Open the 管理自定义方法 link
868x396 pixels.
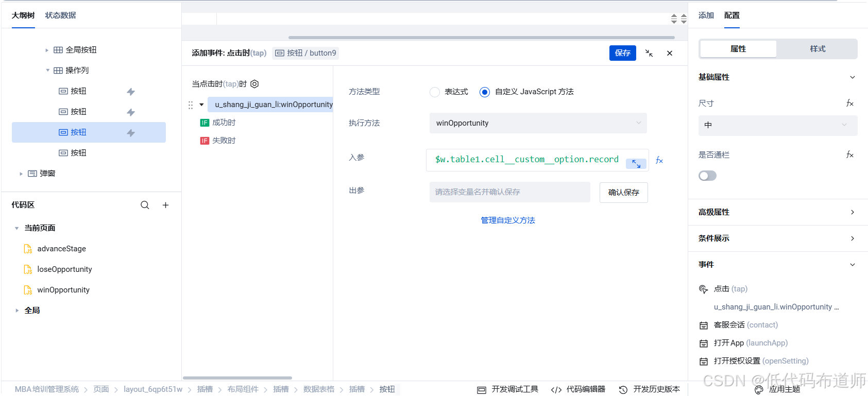click(508, 220)
